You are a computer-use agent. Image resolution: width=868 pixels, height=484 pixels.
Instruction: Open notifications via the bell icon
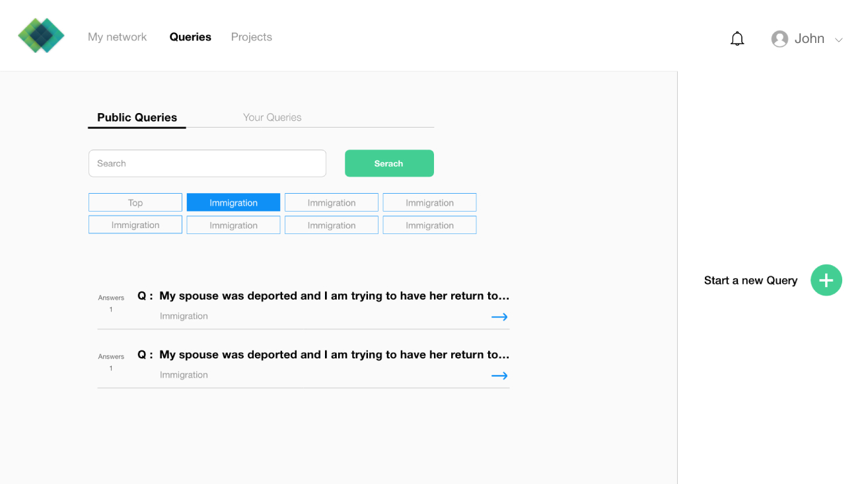coord(737,38)
